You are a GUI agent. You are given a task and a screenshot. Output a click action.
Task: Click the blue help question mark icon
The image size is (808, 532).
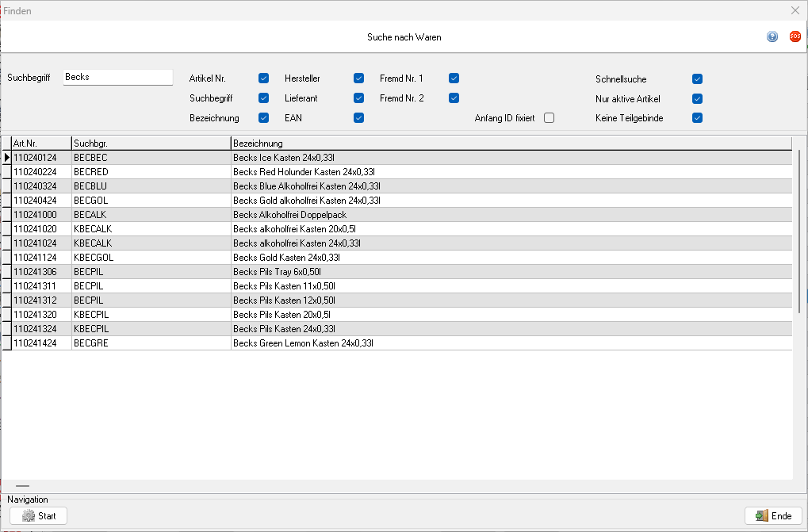click(x=772, y=36)
